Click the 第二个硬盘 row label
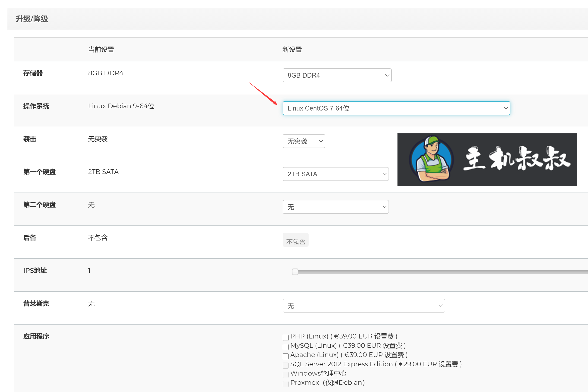Viewport: 588px width, 392px height. click(39, 205)
